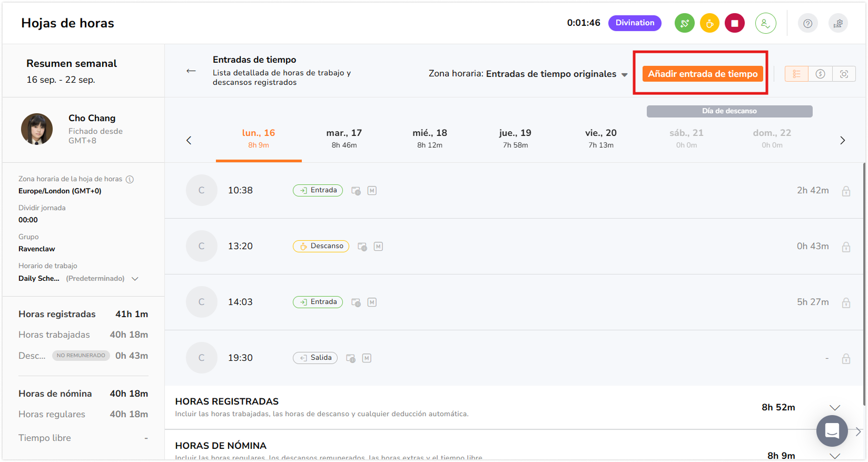Select the mar., 17 day tab

tap(344, 139)
